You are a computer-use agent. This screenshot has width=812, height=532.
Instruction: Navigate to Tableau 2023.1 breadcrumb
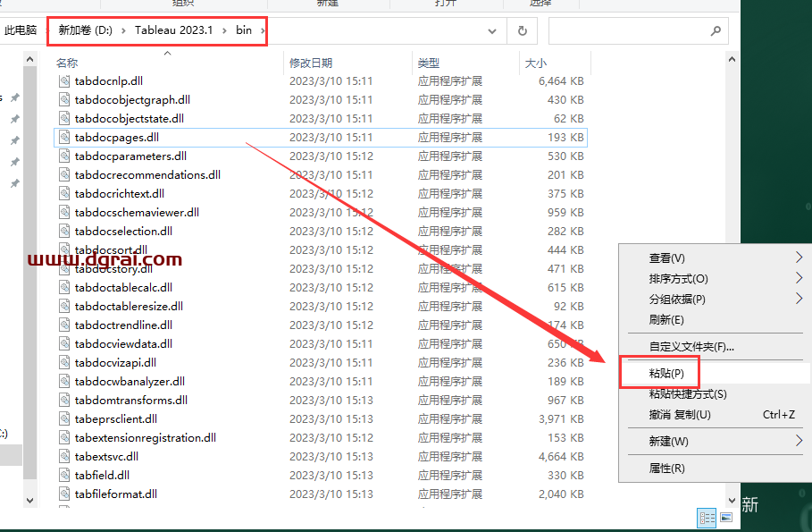pos(174,30)
